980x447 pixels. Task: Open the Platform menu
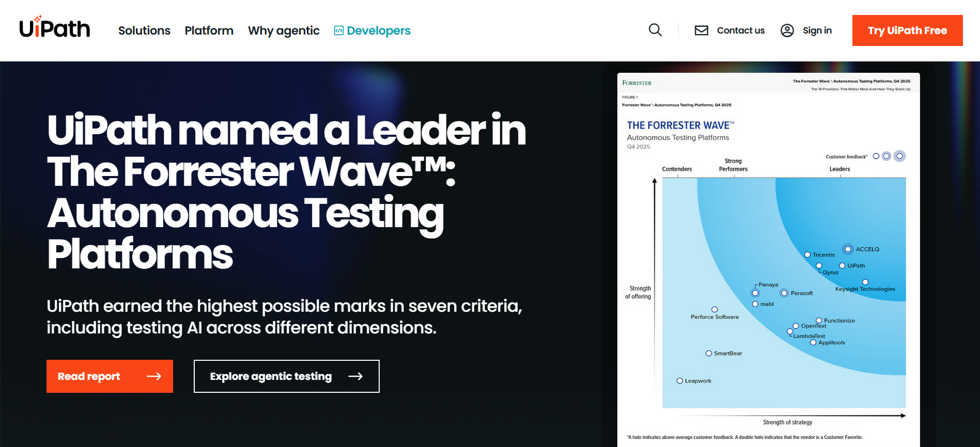tap(209, 30)
